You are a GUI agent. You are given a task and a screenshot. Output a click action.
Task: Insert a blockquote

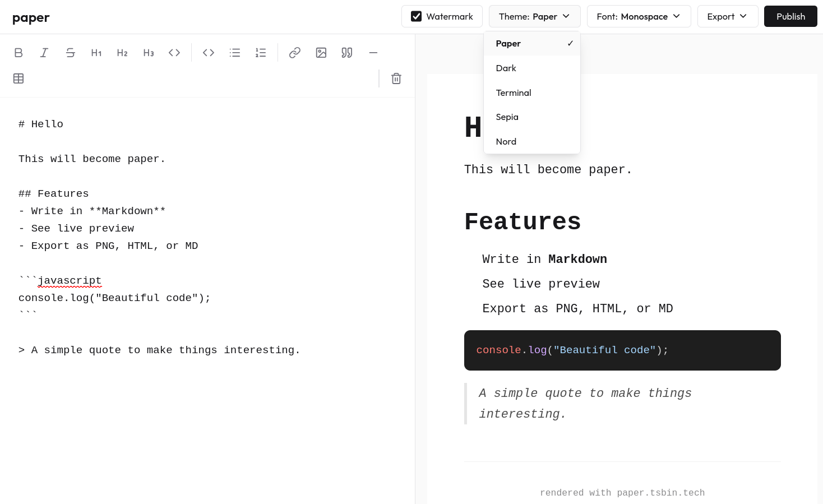[x=347, y=53]
